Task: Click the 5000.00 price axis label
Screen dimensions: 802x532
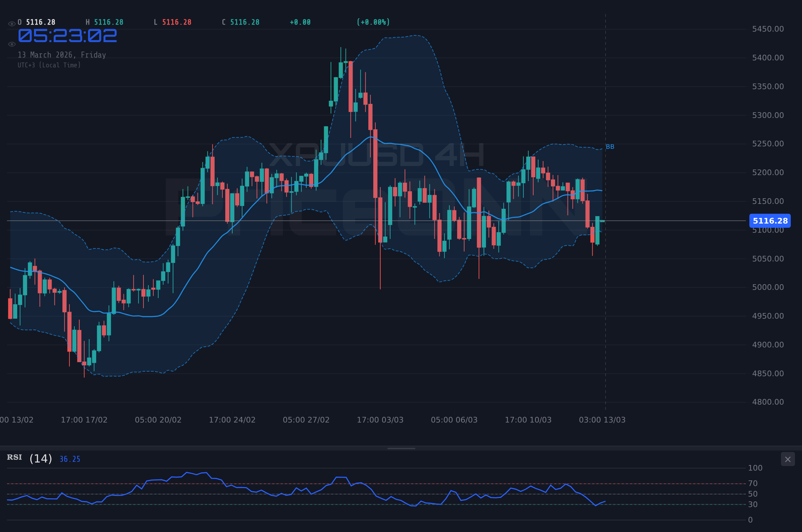Action: pyautogui.click(x=768, y=287)
